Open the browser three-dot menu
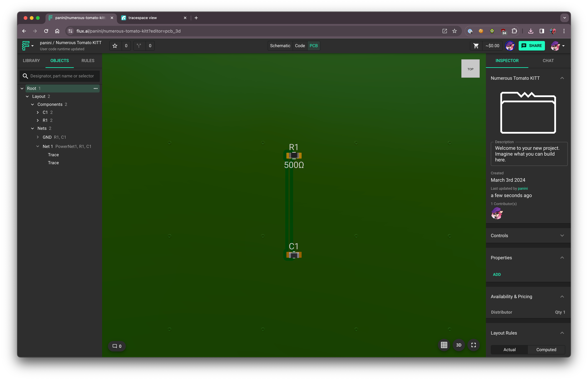The image size is (588, 380). (x=564, y=31)
